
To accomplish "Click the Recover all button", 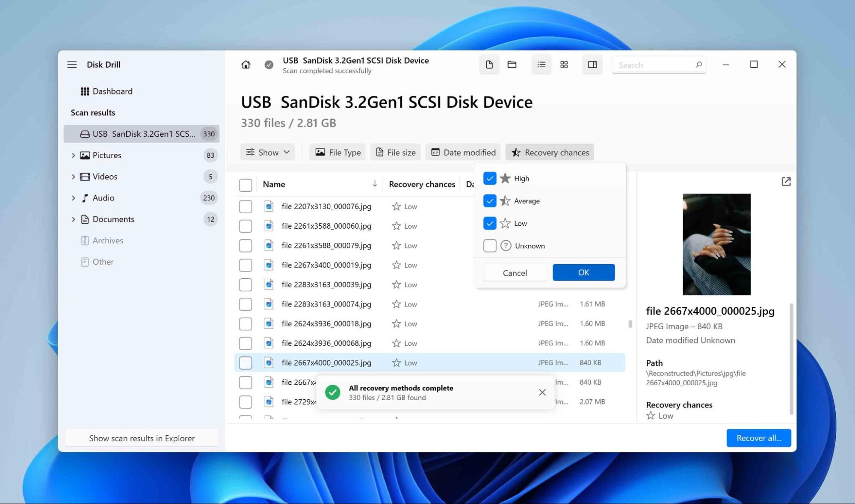I will [x=758, y=438].
